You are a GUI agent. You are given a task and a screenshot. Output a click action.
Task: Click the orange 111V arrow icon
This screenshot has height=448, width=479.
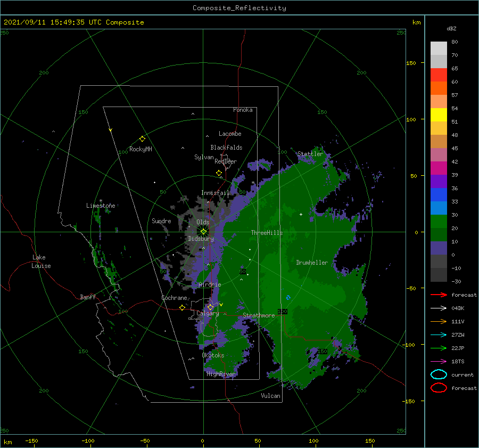(x=439, y=321)
